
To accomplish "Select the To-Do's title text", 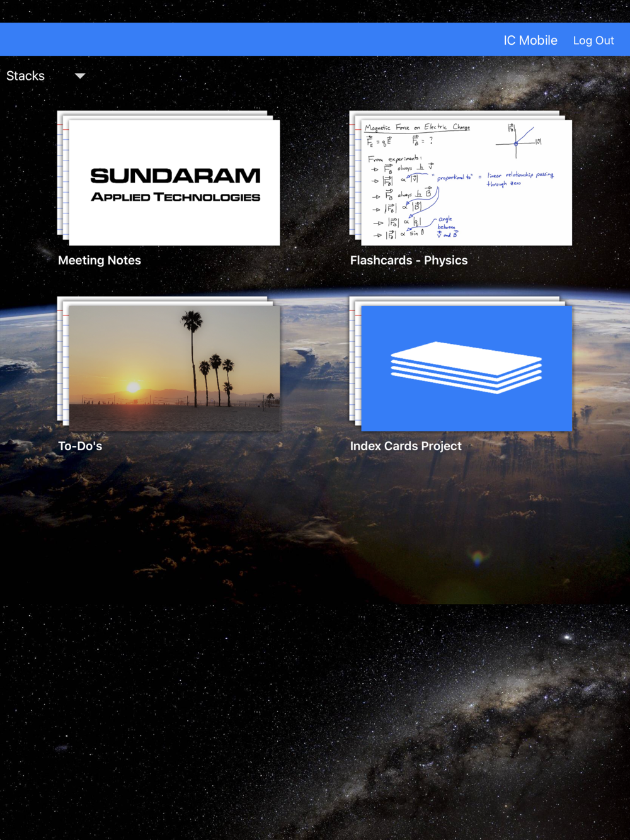I will tap(80, 446).
